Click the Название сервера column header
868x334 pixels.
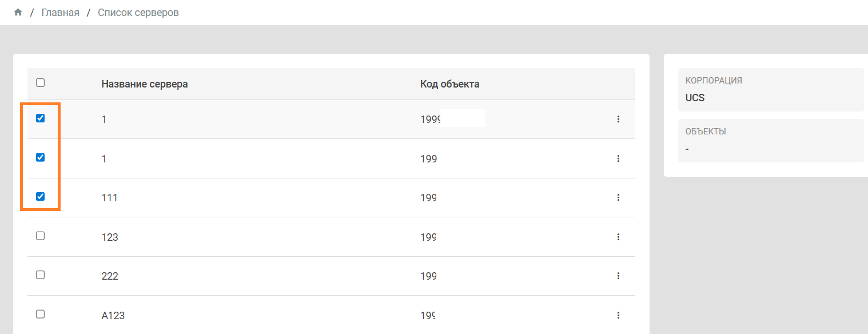[x=145, y=84]
